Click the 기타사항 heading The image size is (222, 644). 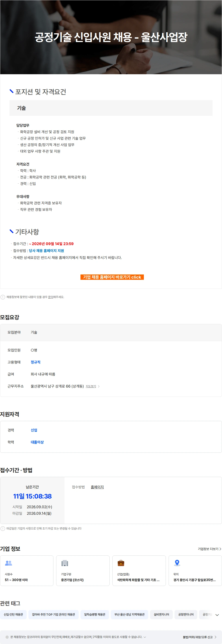click(x=27, y=232)
